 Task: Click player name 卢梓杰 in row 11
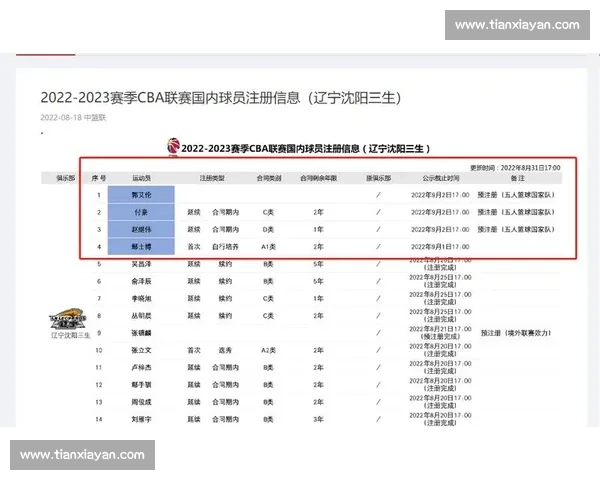141,367
